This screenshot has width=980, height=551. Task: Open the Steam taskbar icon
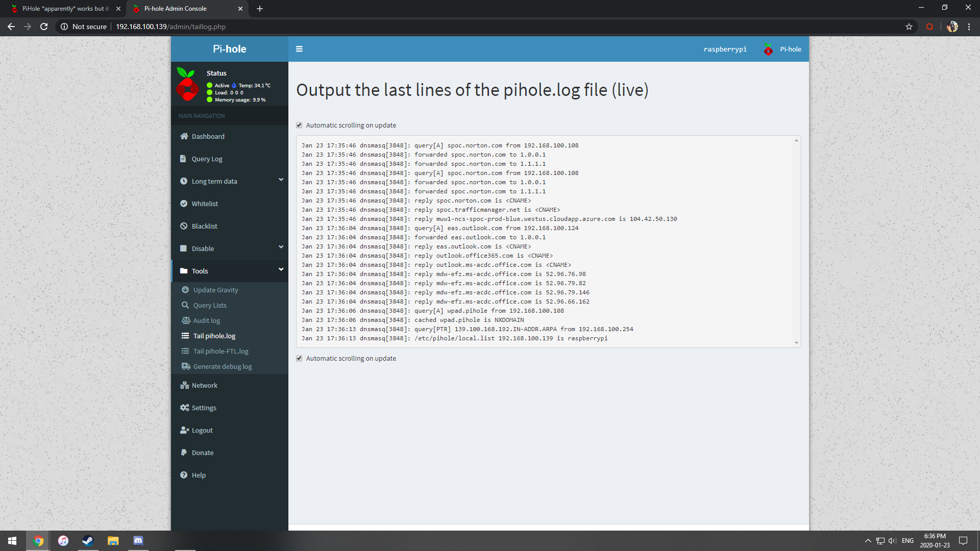(x=88, y=541)
